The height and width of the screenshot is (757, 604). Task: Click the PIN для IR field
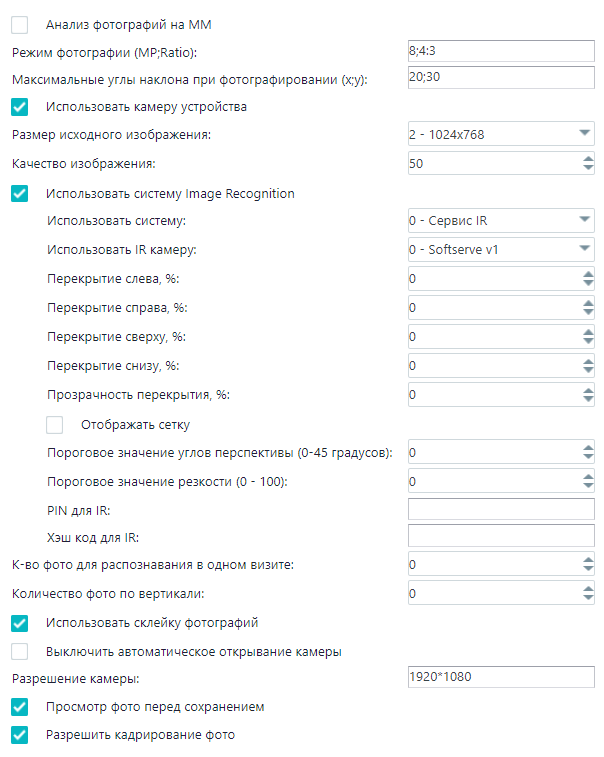[501, 509]
